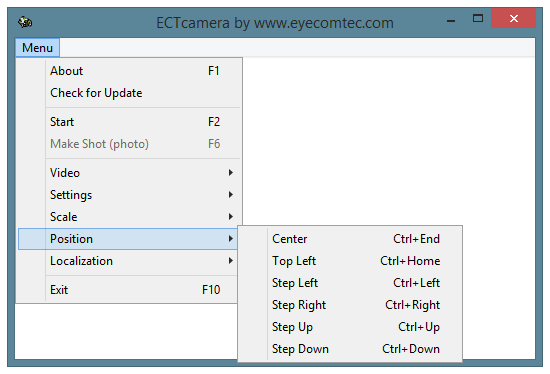Select About from the menu
This screenshot has width=550, height=374.
[128, 71]
